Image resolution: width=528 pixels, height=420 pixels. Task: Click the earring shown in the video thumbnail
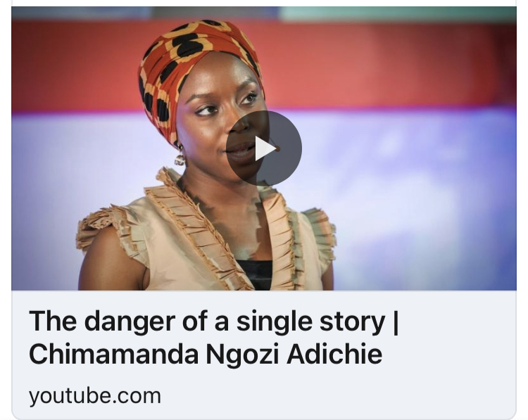tap(180, 156)
